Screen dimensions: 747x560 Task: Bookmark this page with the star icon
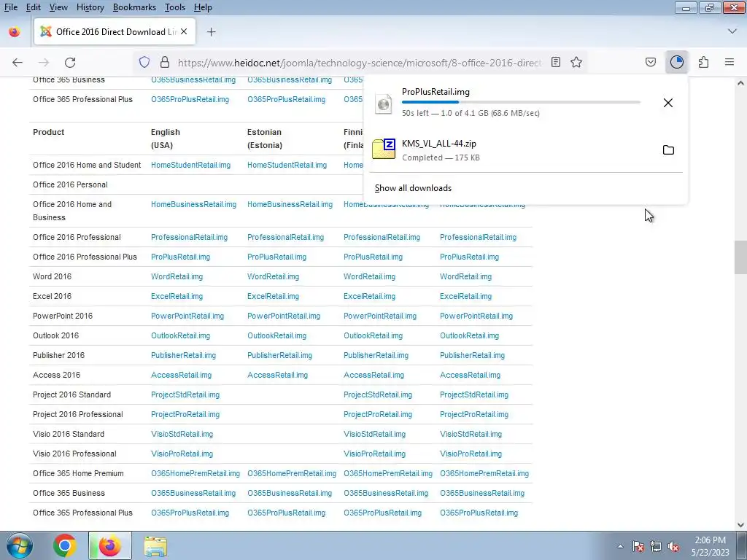coord(576,63)
